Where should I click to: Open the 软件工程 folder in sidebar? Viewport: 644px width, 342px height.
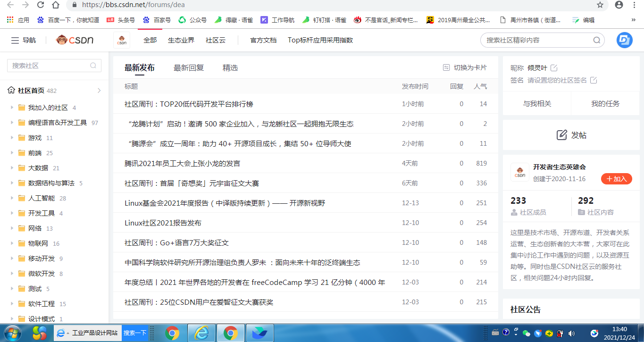click(x=42, y=304)
